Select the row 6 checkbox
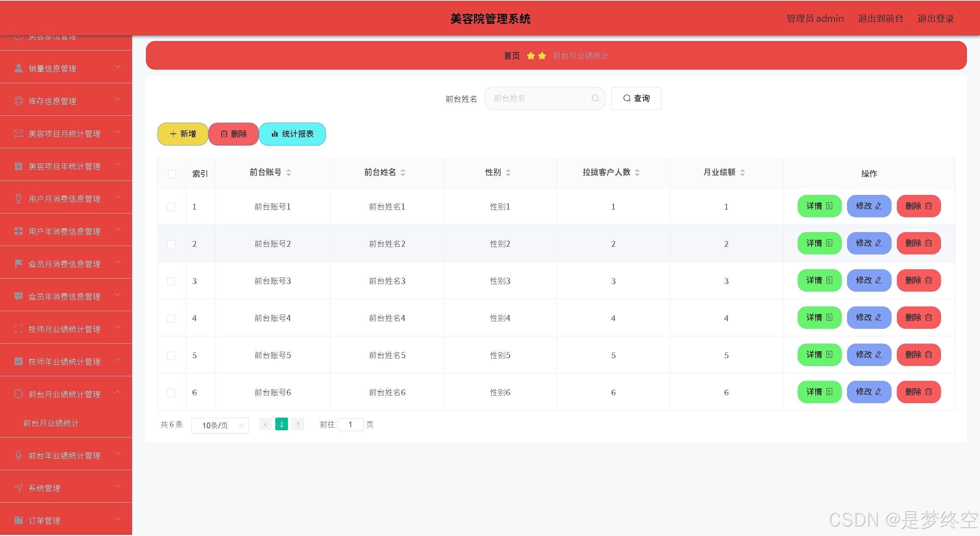 (171, 393)
